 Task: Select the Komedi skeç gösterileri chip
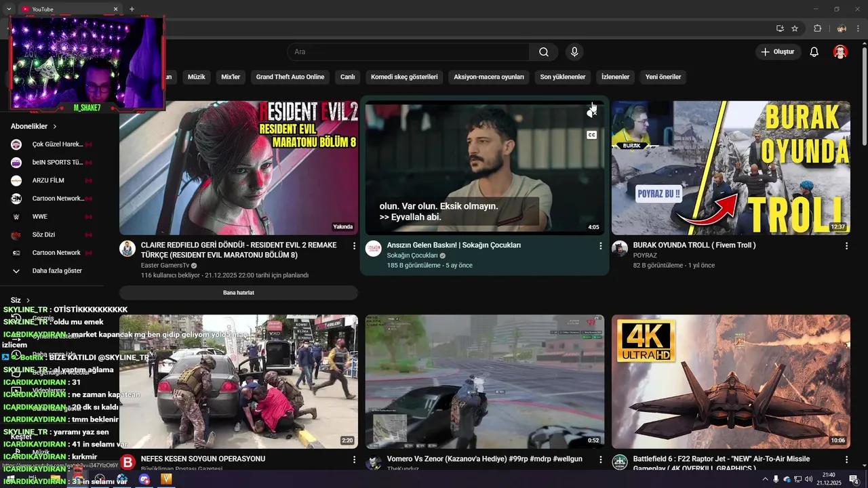[x=404, y=77]
